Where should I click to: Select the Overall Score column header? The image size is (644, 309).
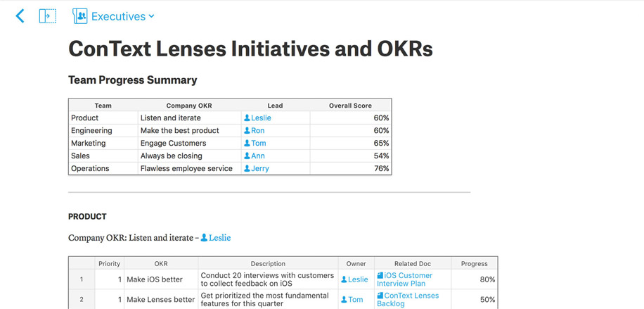350,106
